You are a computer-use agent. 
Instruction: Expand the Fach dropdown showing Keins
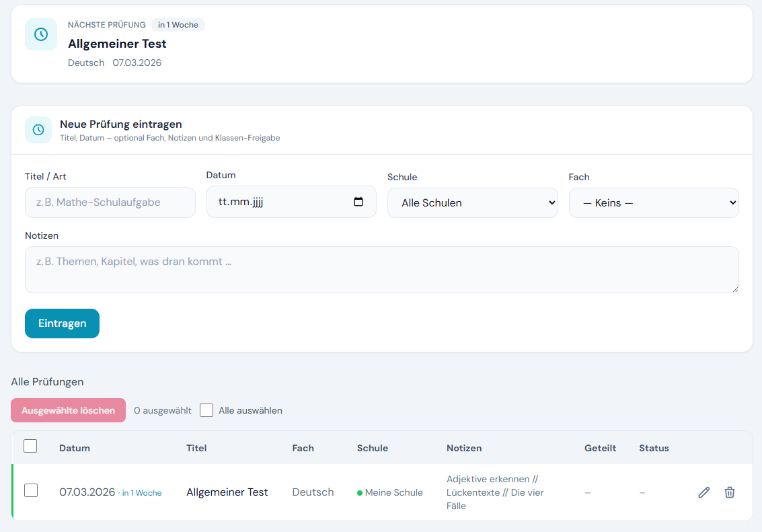tap(653, 202)
